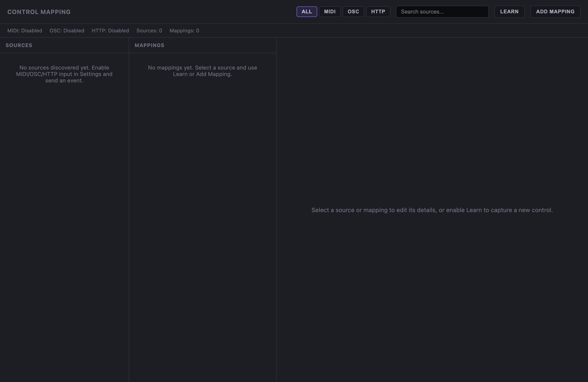
Task: Click the Search sources input field
Action: coord(442,12)
